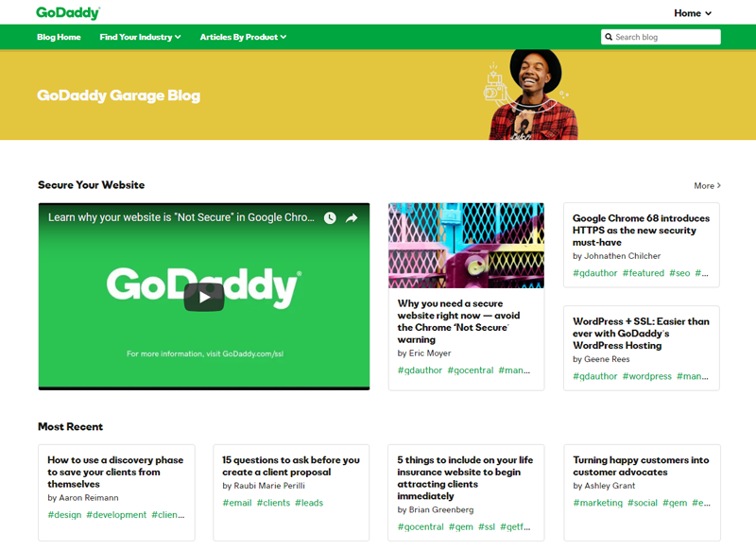This screenshot has width=756, height=550.
Task: Click the #email tag
Action: [x=236, y=503]
